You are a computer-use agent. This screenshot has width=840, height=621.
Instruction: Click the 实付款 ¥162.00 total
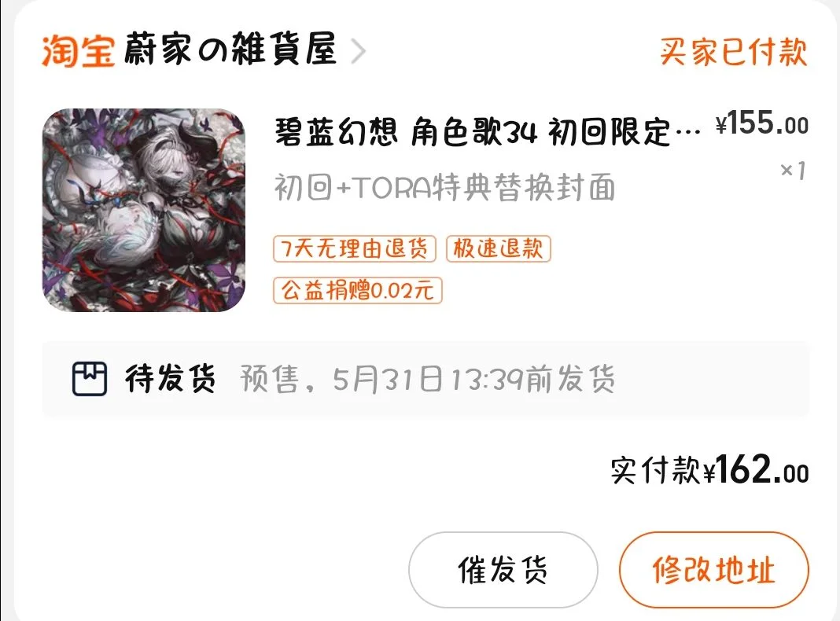(709, 470)
